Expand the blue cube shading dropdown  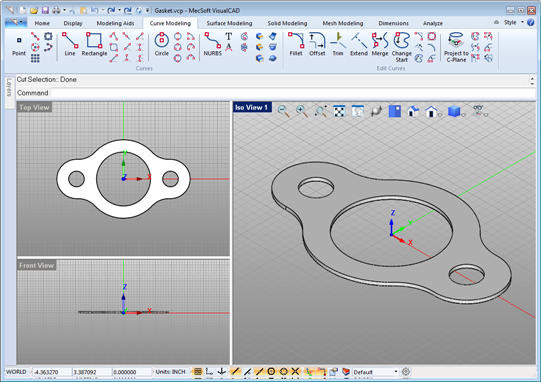pyautogui.click(x=463, y=115)
